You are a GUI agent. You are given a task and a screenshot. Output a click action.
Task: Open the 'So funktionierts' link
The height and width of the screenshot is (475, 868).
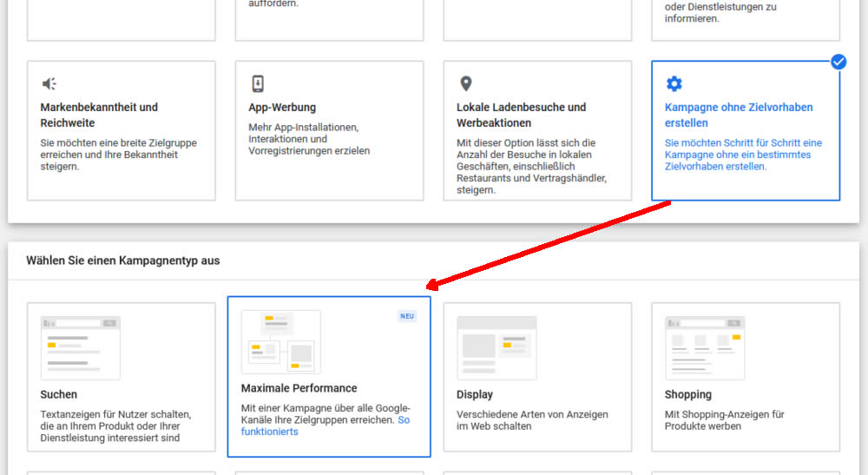click(x=325, y=426)
